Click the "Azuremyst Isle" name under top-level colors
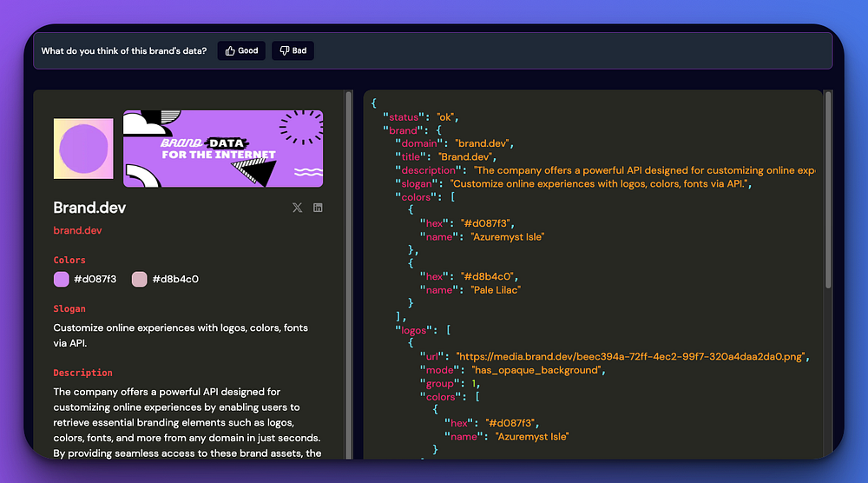 508,237
